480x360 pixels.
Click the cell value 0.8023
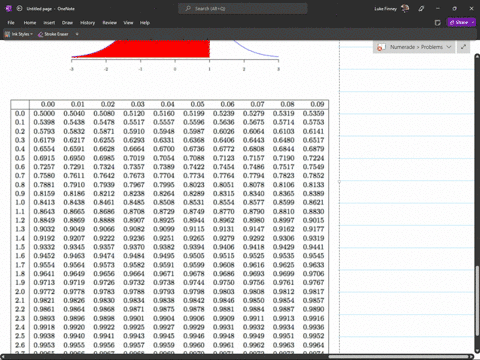[x=194, y=185]
